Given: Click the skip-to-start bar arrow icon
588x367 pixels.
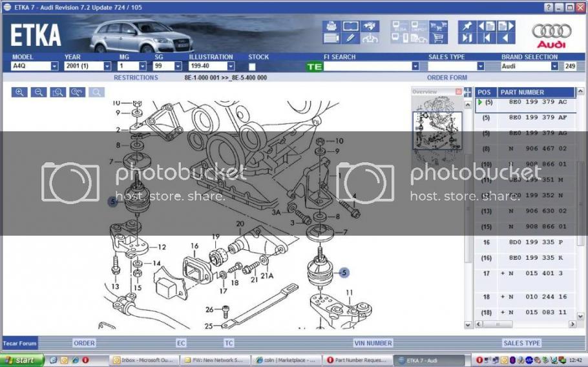Looking at the screenshot, I should coord(487,38).
